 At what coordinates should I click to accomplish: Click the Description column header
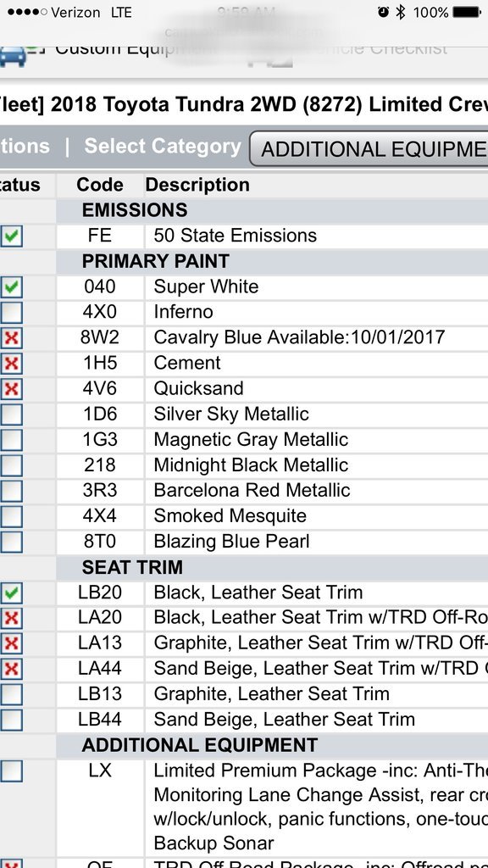(197, 184)
